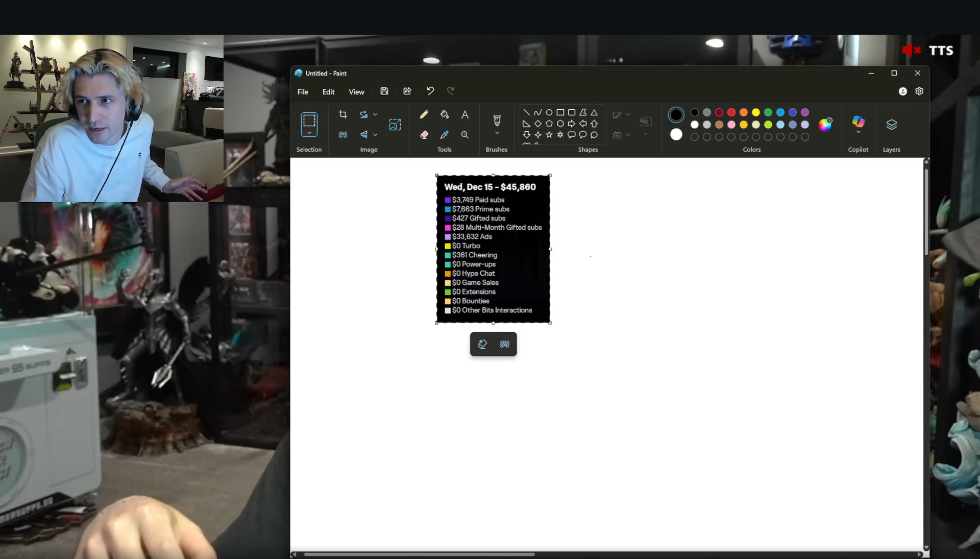Image resolution: width=980 pixels, height=559 pixels.
Task: Expand the Selection options chevron
Action: 309,133
